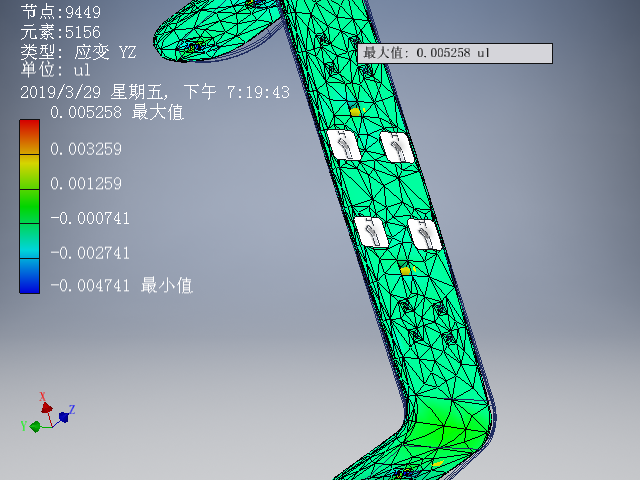This screenshot has width=640, height=480.
Task: Click the legend value 0.003259
Action: point(86,149)
